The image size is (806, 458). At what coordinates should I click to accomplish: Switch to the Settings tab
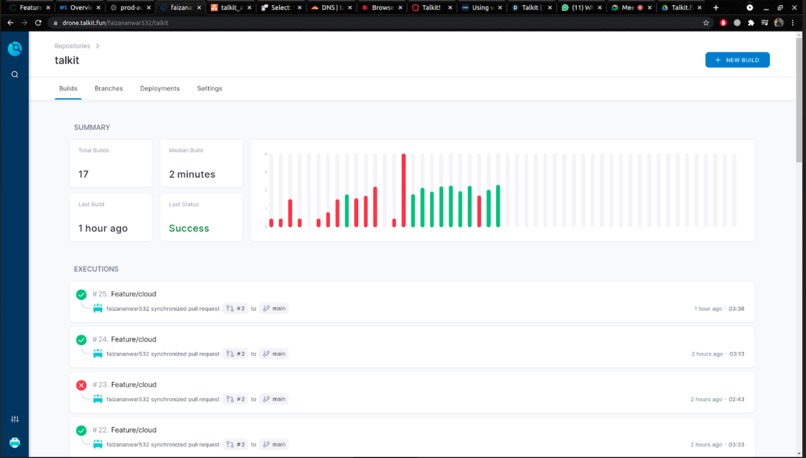pyautogui.click(x=210, y=88)
